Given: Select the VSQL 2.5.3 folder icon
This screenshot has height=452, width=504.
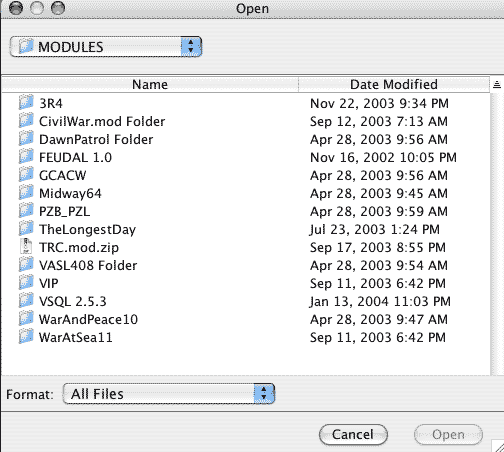Looking at the screenshot, I should click(x=26, y=300).
